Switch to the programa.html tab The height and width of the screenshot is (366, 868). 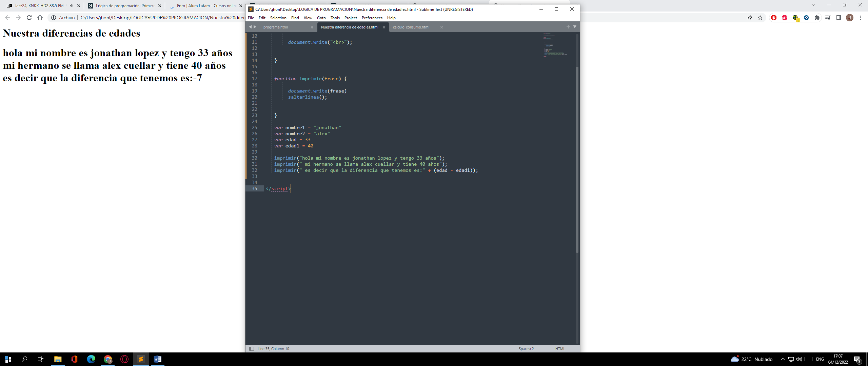(x=276, y=27)
